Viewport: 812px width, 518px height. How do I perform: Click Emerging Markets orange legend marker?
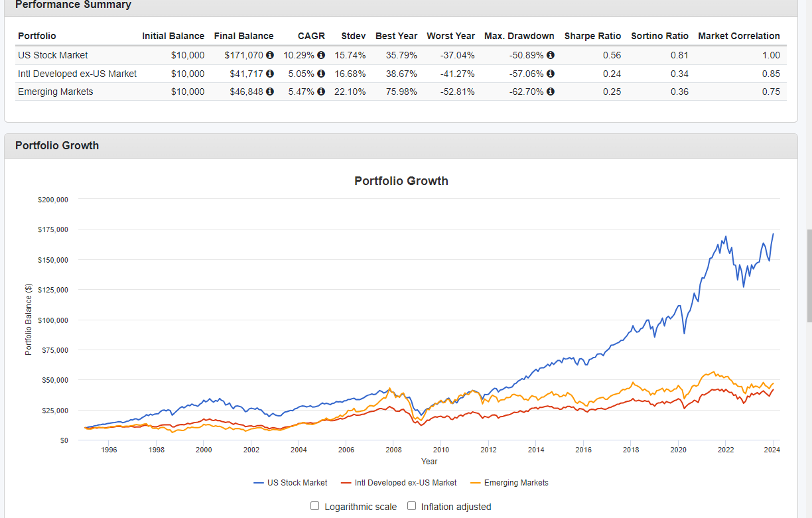(x=476, y=483)
